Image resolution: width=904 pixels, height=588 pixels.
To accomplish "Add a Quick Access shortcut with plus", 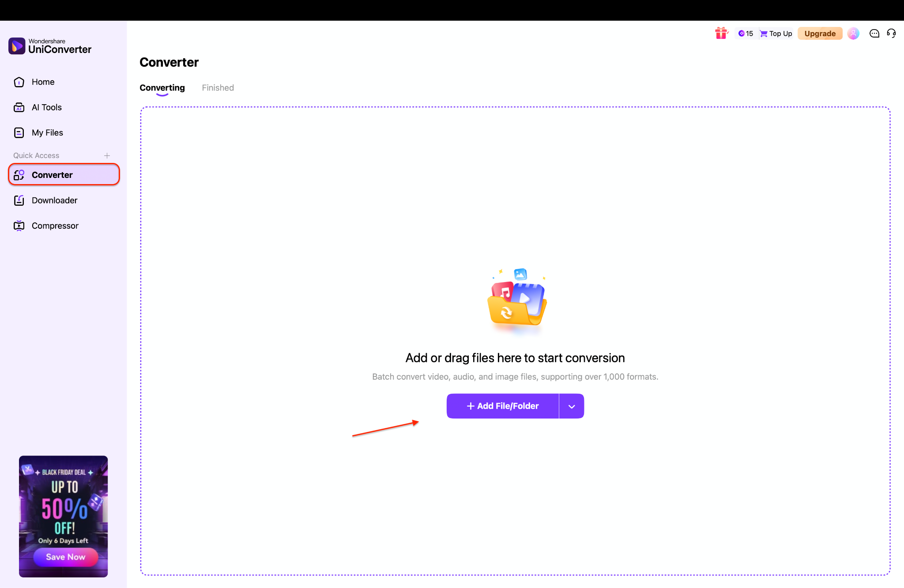I will point(107,155).
